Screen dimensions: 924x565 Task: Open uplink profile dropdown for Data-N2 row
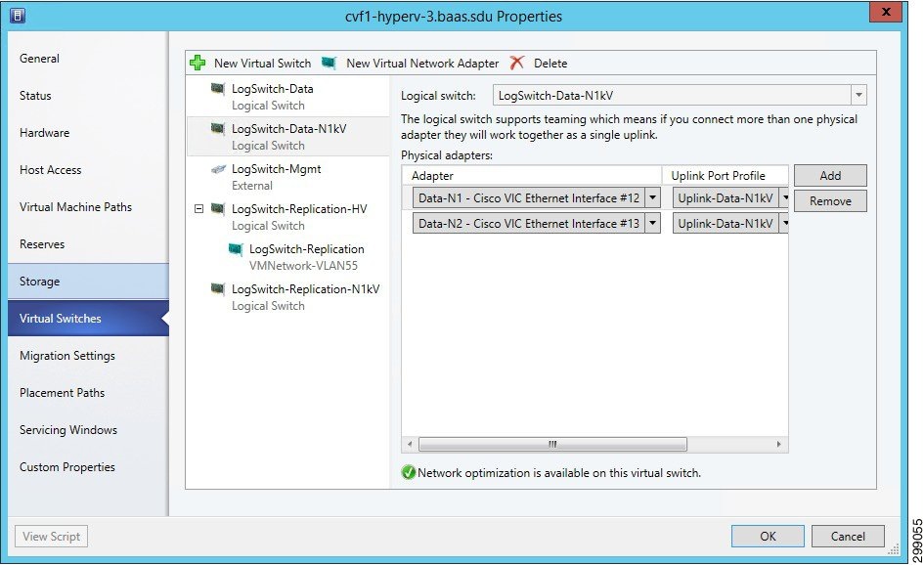[x=784, y=223]
